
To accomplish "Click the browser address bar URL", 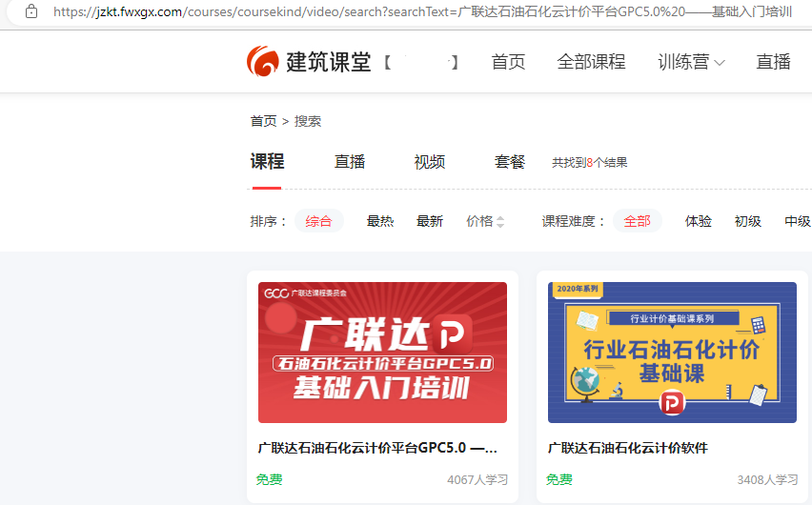I will (422, 11).
